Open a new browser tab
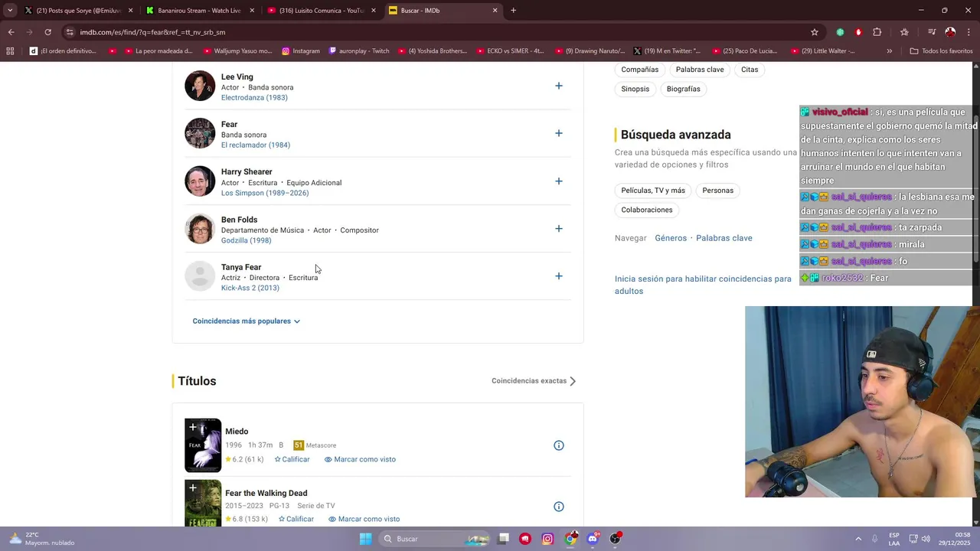The height and width of the screenshot is (551, 980). [x=513, y=11]
